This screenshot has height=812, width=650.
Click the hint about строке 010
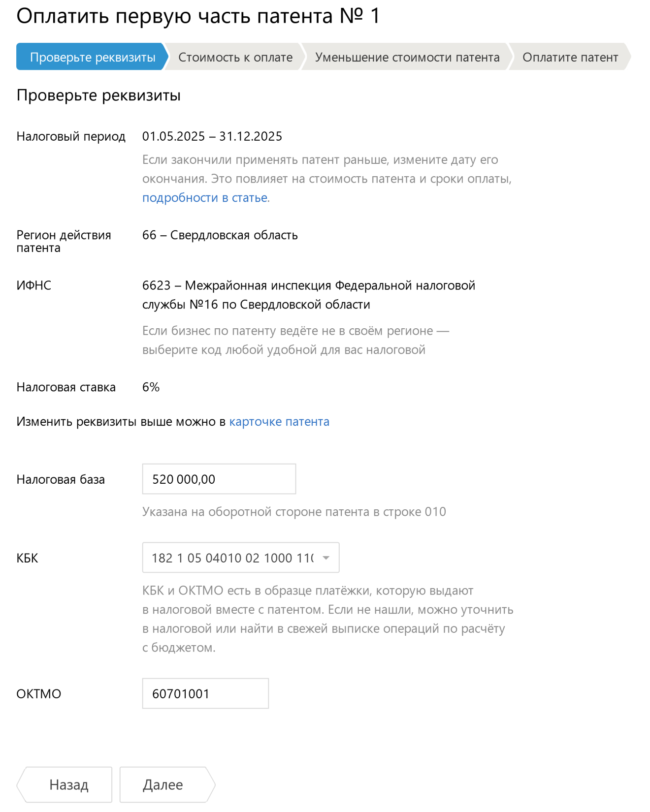pos(293,512)
